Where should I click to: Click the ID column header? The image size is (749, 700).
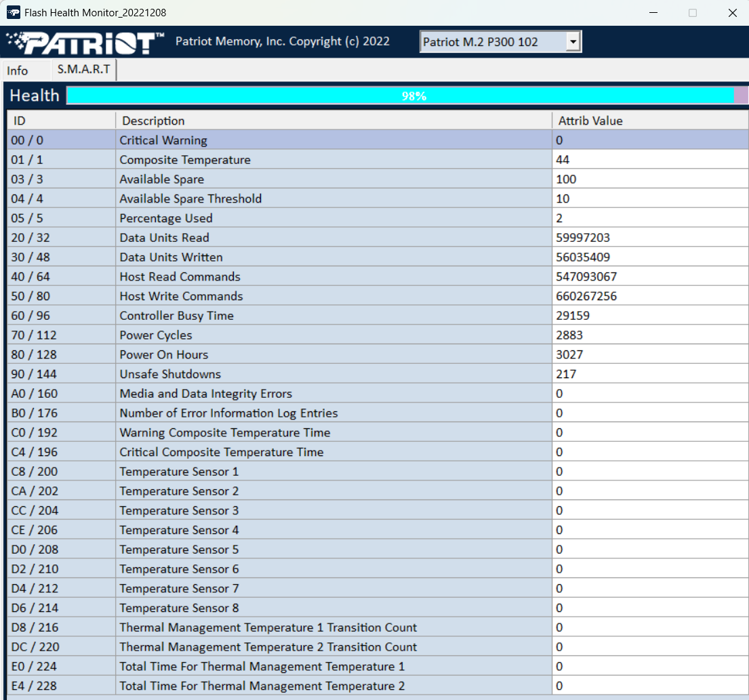[x=61, y=121]
